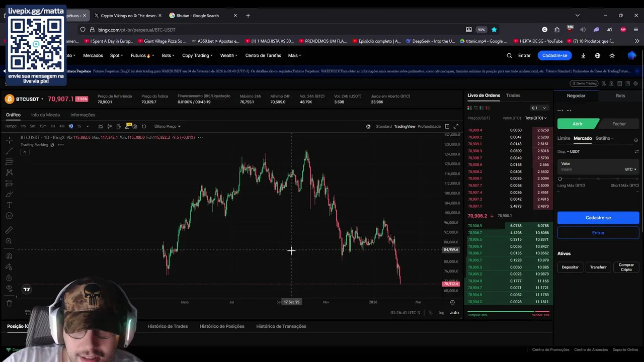Open order book 0.1 precision dropdown

tap(539, 108)
